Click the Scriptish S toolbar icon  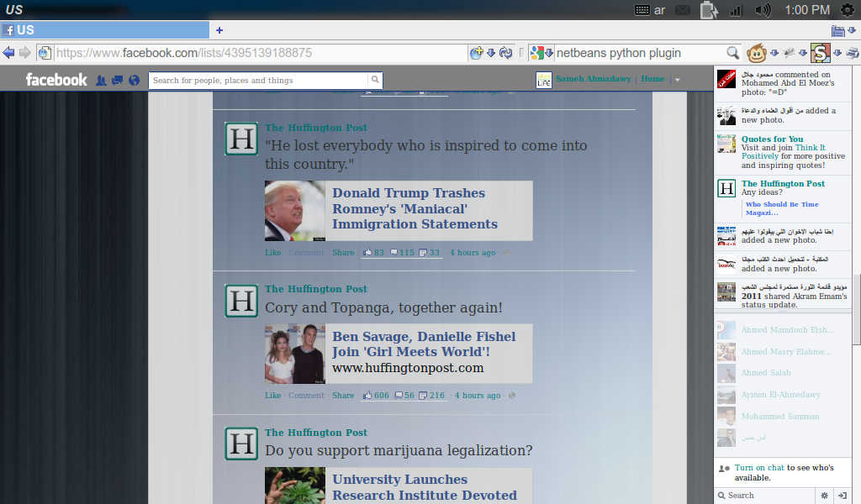(x=821, y=53)
